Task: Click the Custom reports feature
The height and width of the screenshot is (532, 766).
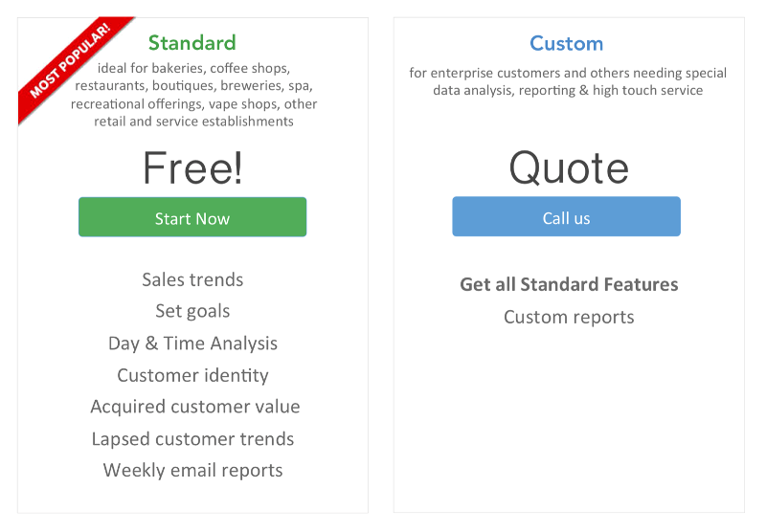Action: pos(569,318)
